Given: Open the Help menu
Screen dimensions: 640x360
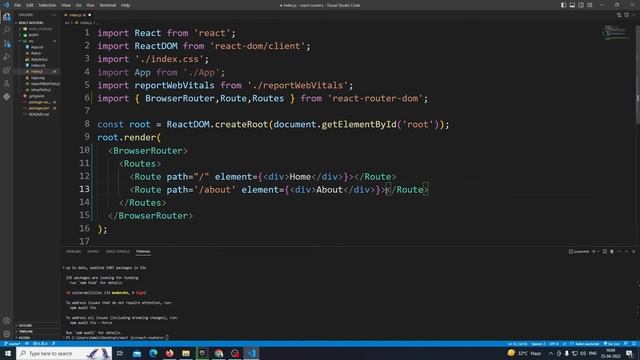Looking at the screenshot, I should click(x=125, y=5).
